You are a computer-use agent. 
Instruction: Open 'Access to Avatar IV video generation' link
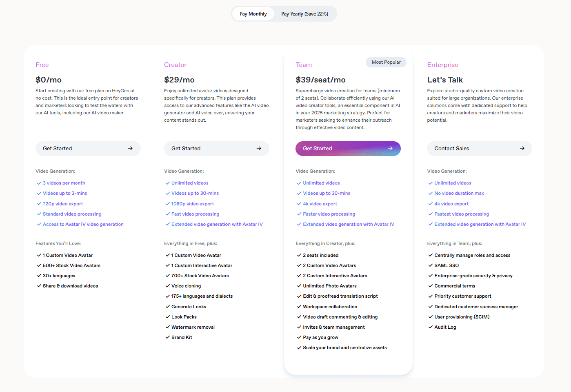pyautogui.click(x=83, y=225)
